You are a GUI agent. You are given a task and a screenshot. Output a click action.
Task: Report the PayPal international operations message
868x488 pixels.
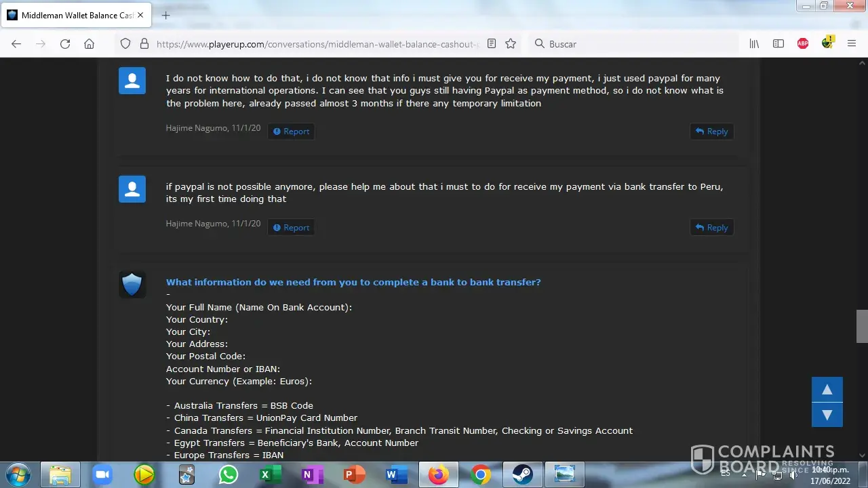[x=291, y=131]
